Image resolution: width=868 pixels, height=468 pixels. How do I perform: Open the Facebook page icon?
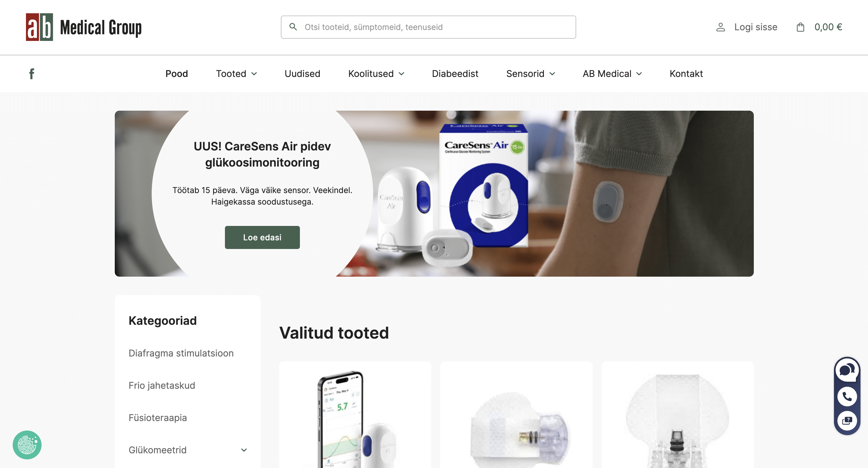(x=32, y=74)
